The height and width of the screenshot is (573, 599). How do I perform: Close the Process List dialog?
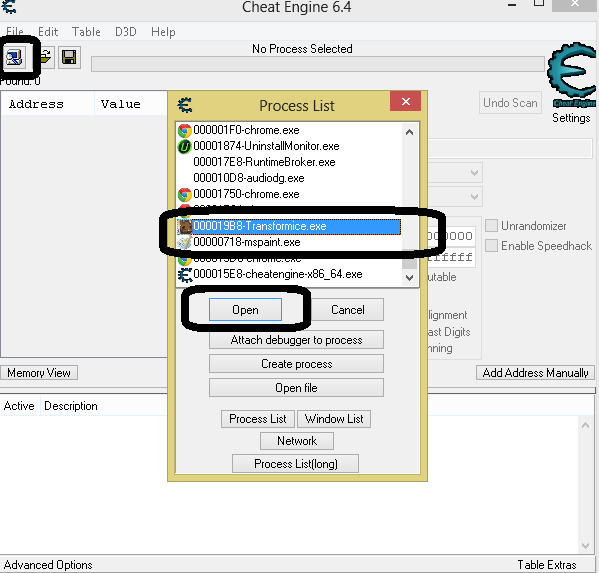pos(406,101)
